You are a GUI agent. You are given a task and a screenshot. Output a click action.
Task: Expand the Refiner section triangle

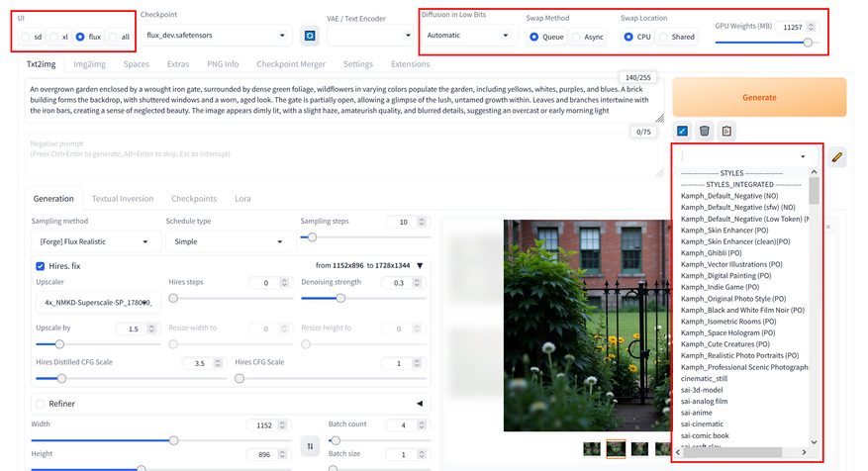[x=420, y=404]
